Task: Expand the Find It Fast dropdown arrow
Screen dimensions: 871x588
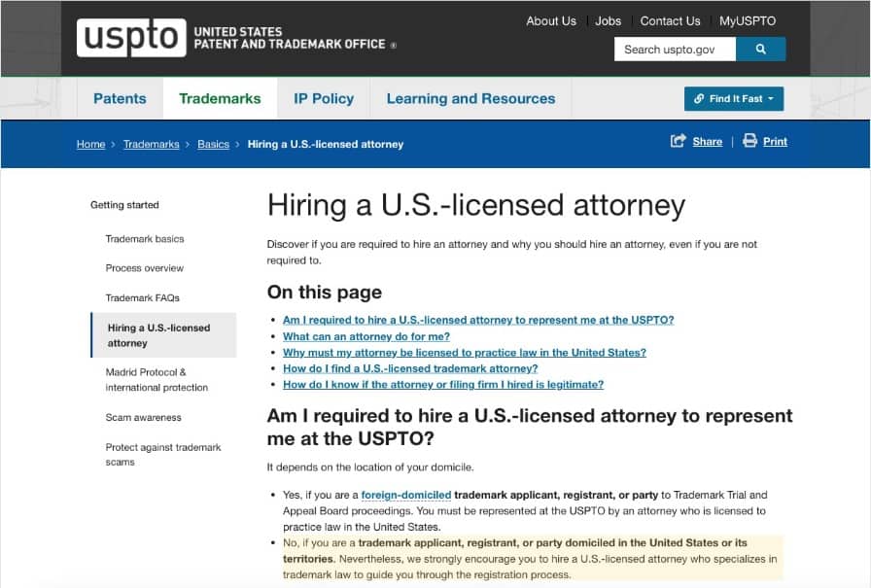Action: point(771,99)
